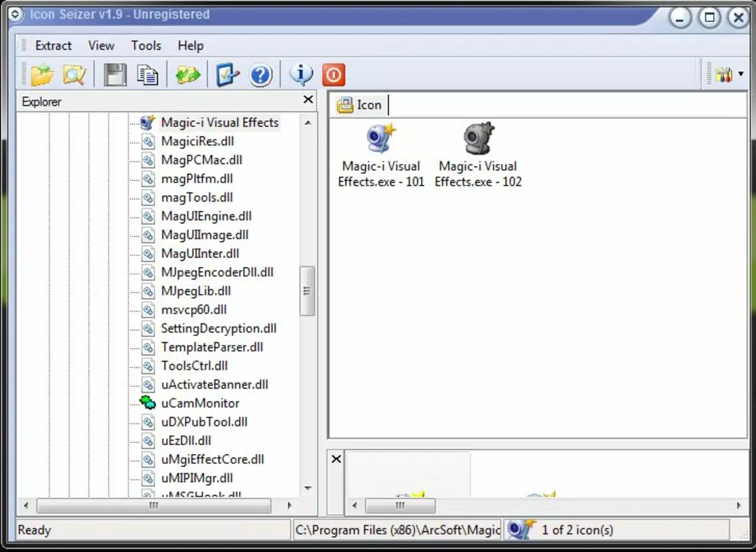Select MagUIEngine.dll in Explorer tree
This screenshot has width=756, height=552.
click(206, 216)
